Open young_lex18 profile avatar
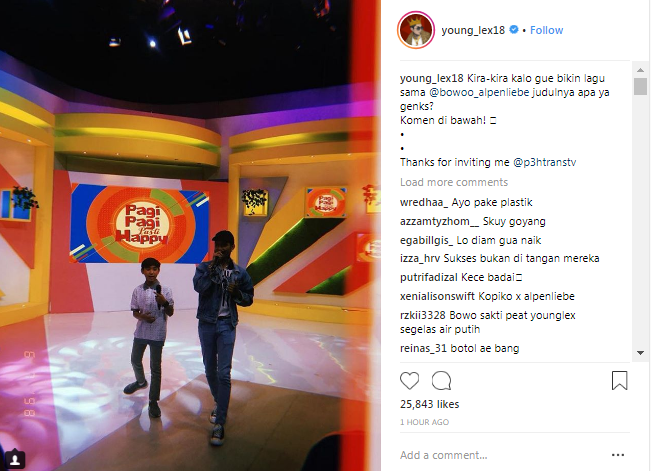 point(416,30)
